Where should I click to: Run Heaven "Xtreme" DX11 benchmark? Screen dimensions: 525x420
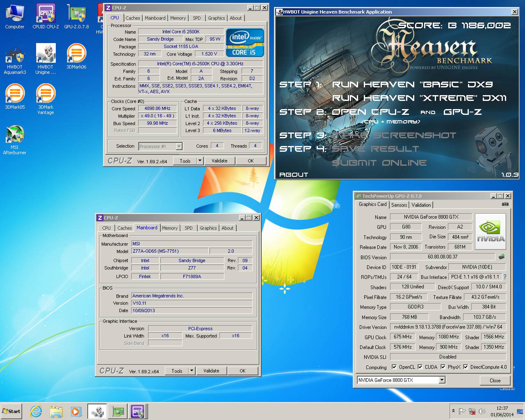[x=419, y=98]
